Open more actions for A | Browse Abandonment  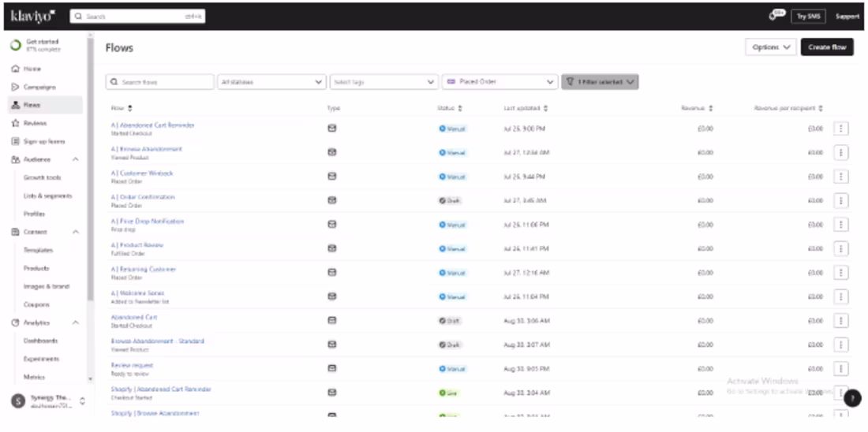841,152
